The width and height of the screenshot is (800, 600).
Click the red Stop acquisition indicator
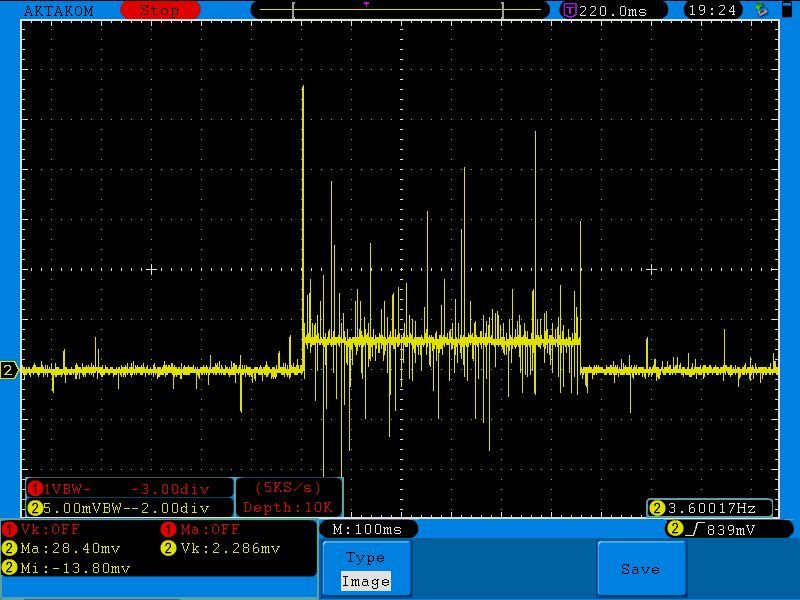pyautogui.click(x=159, y=10)
